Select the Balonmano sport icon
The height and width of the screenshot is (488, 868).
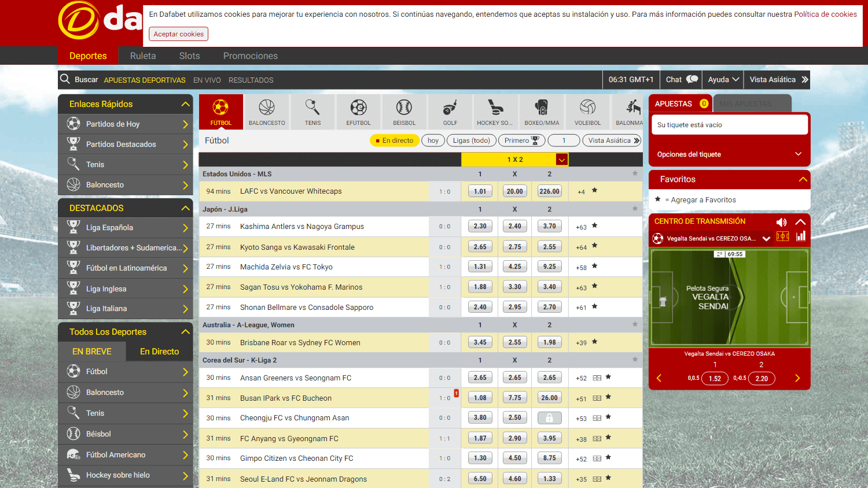click(629, 112)
